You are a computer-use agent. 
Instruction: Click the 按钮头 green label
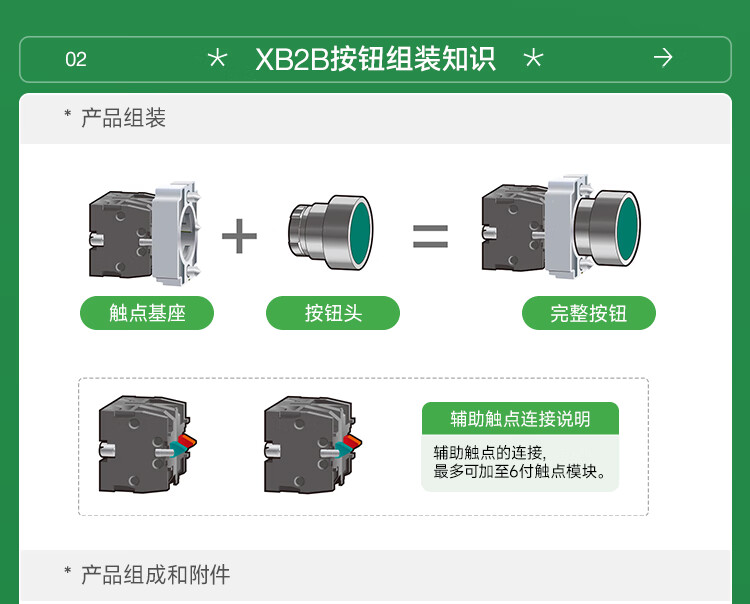click(333, 313)
